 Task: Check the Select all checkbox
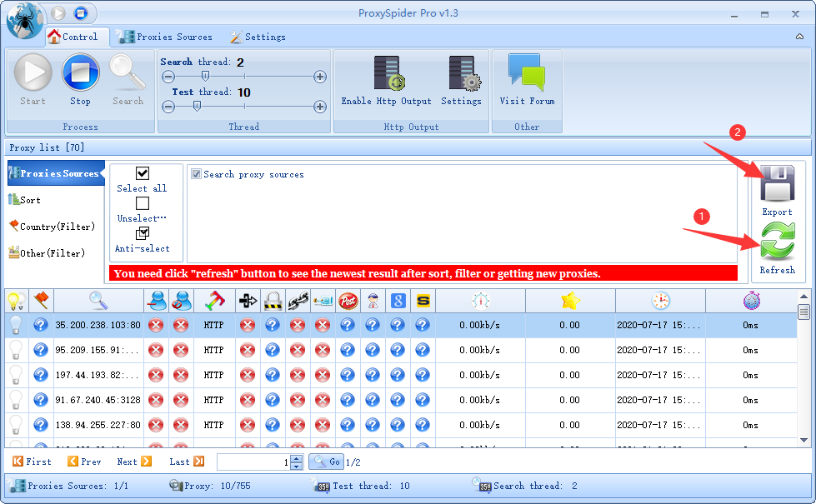click(142, 173)
